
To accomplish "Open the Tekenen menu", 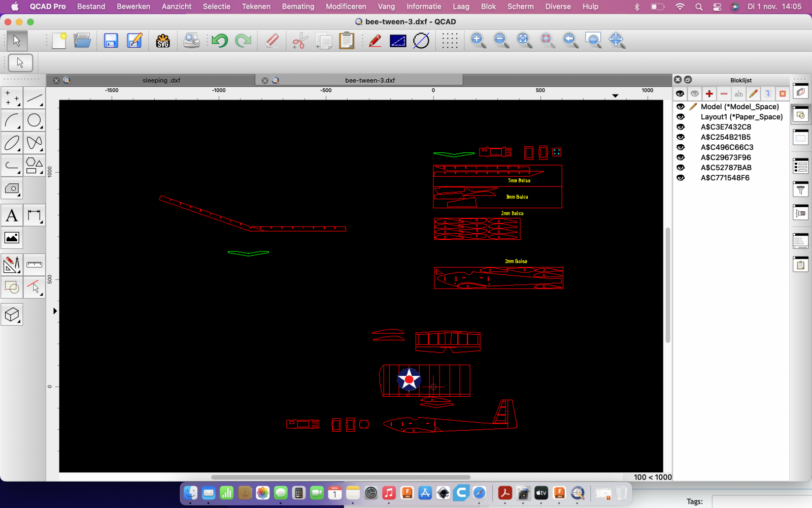I will point(256,7).
